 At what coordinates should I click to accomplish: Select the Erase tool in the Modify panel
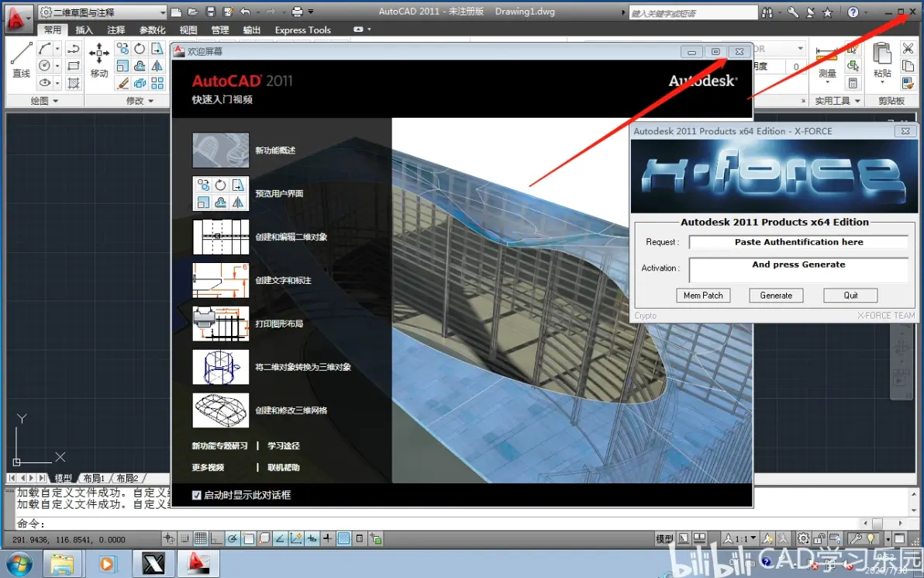coord(122,83)
